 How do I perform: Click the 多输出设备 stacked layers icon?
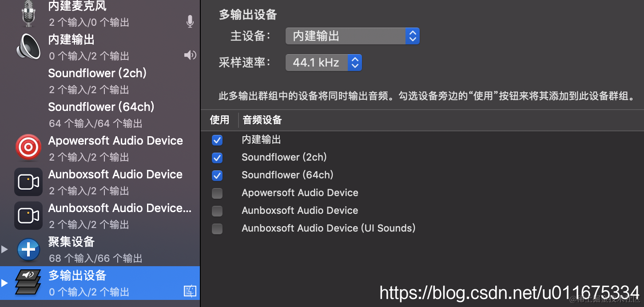click(28, 283)
